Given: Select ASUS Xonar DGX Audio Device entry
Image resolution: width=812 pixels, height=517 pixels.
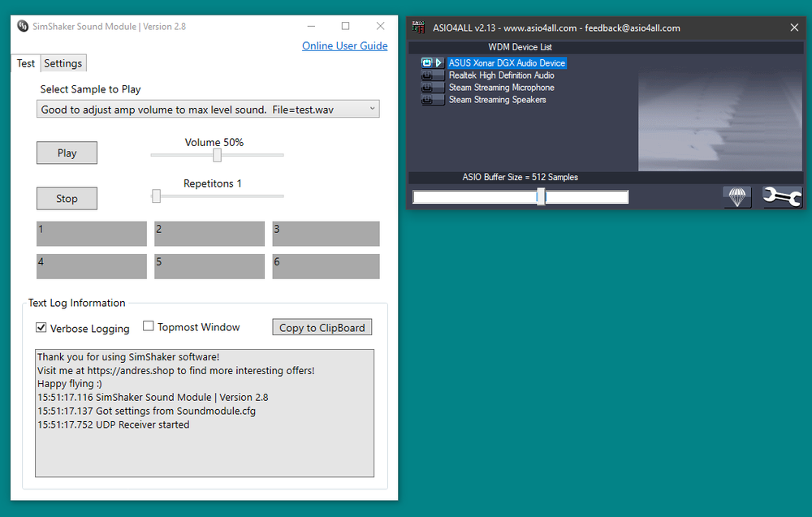Looking at the screenshot, I should coord(507,63).
